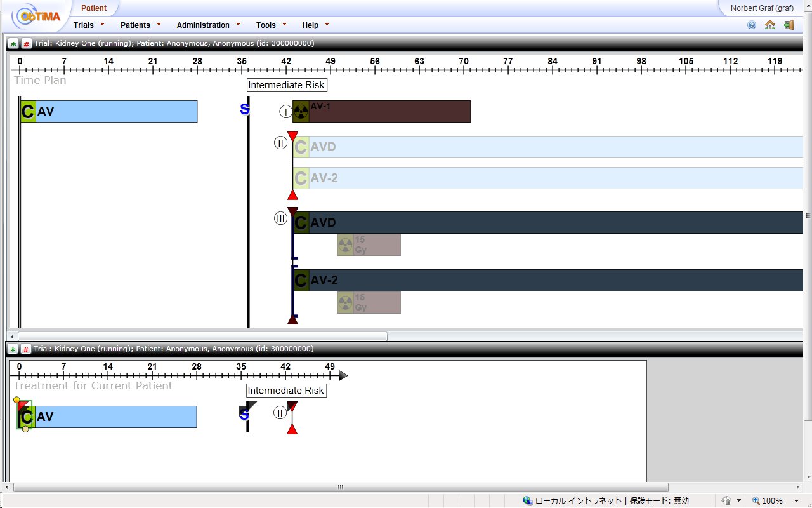Viewport: 812px width, 508px height.
Task: Open the Tools menu
Action: point(266,25)
